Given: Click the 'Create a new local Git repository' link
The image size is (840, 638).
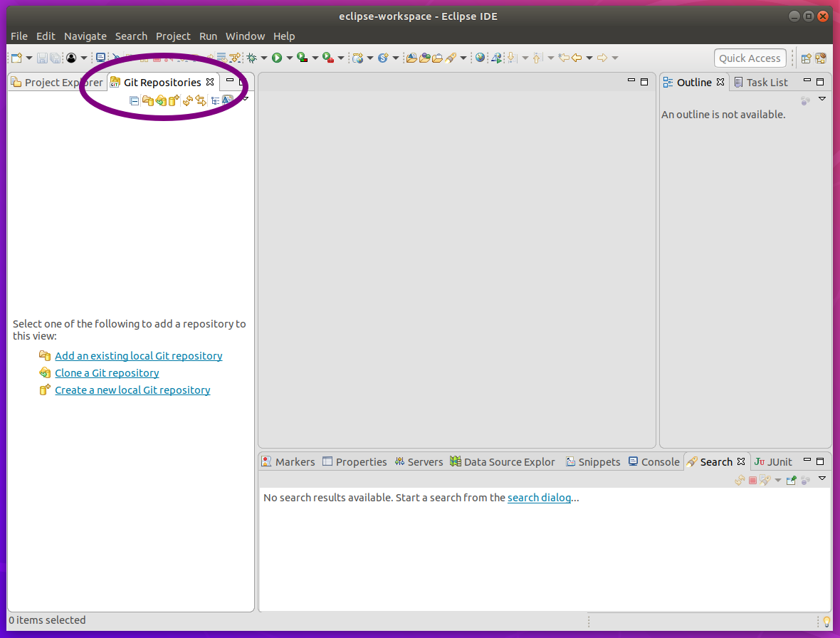Looking at the screenshot, I should pyautogui.click(x=132, y=390).
